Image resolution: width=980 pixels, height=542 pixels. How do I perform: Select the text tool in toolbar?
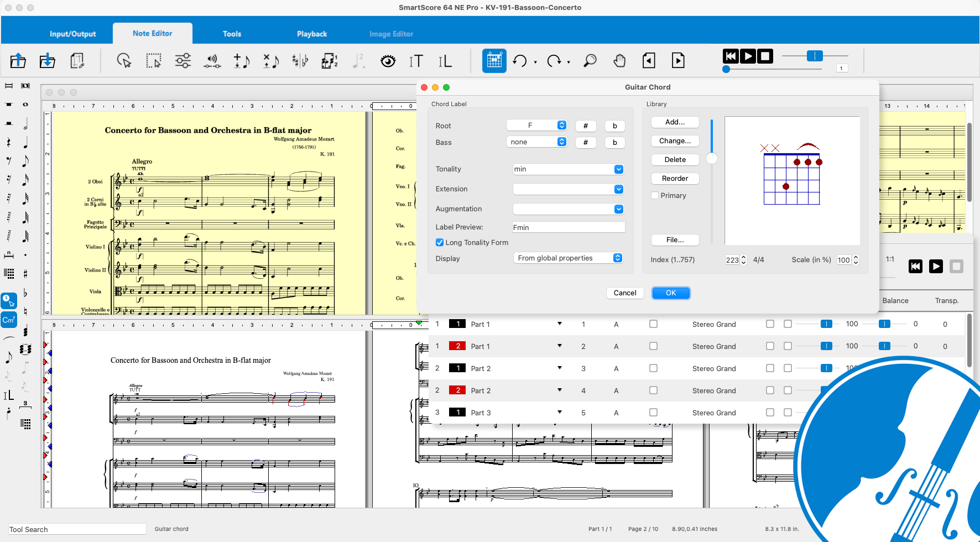tap(416, 61)
